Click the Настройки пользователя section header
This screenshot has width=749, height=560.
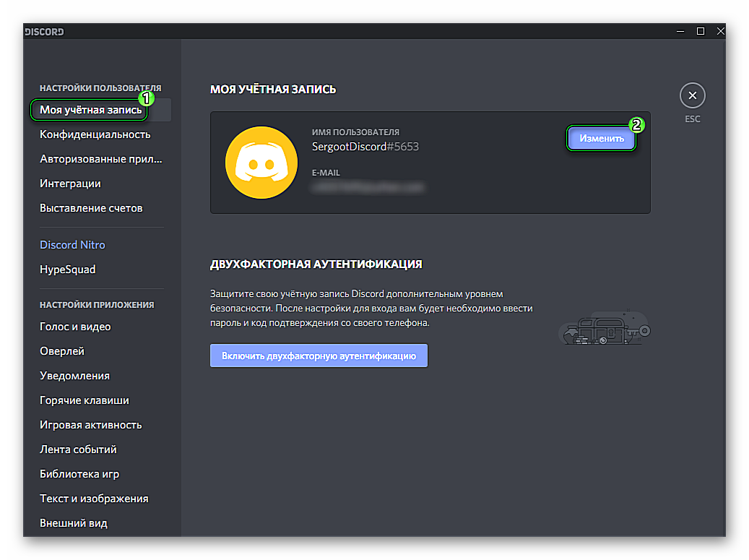coord(100,88)
